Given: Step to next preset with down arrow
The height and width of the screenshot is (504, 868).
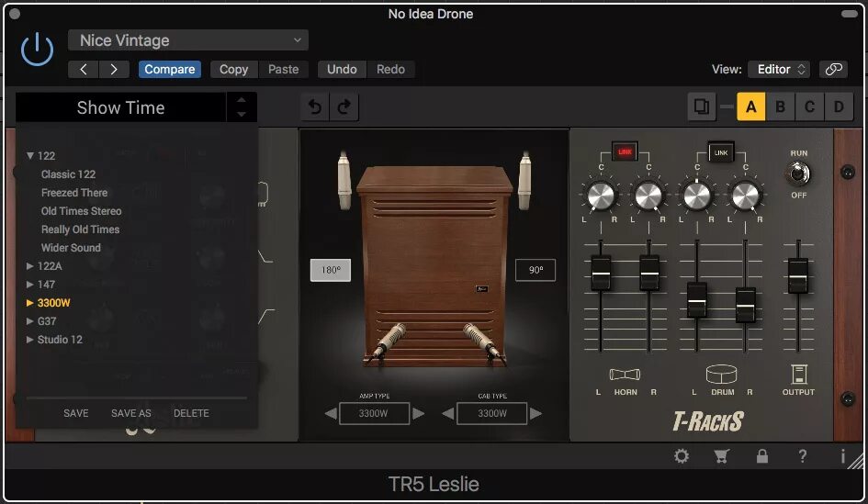Looking at the screenshot, I should (x=242, y=114).
